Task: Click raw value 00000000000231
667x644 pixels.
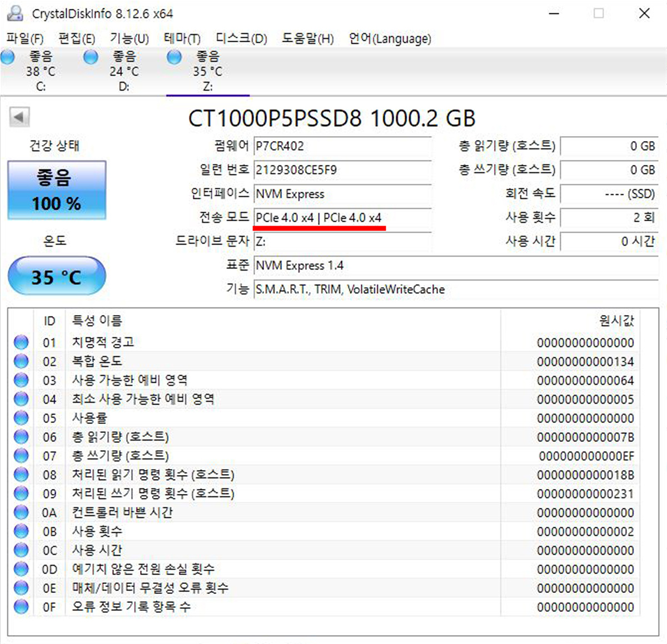Action: [585, 494]
